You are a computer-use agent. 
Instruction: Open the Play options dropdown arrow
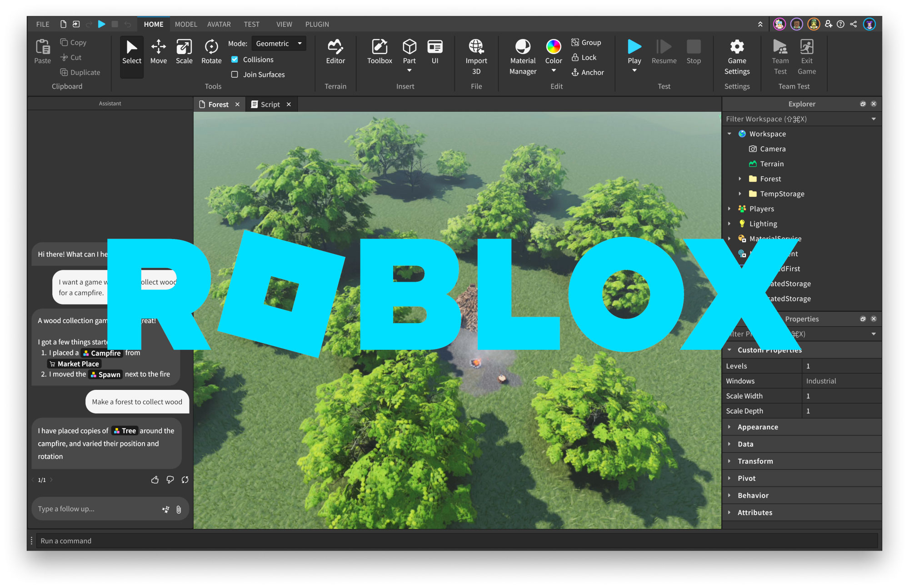pos(634,70)
